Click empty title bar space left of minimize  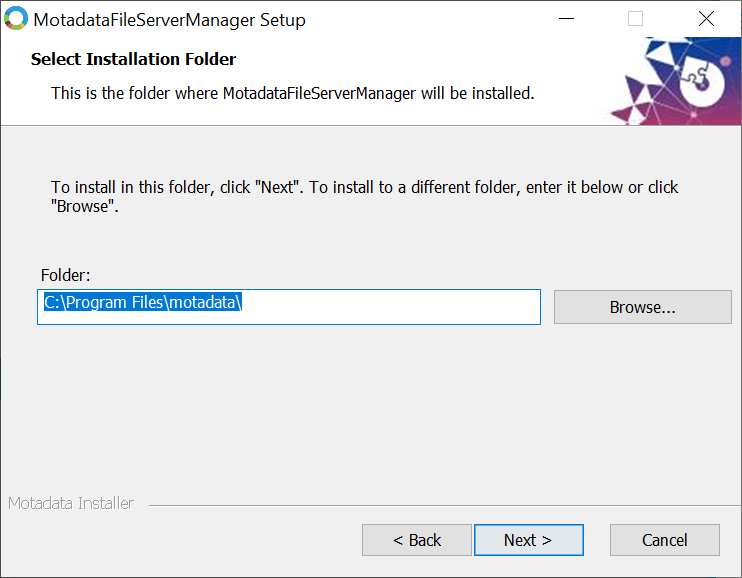(430, 19)
